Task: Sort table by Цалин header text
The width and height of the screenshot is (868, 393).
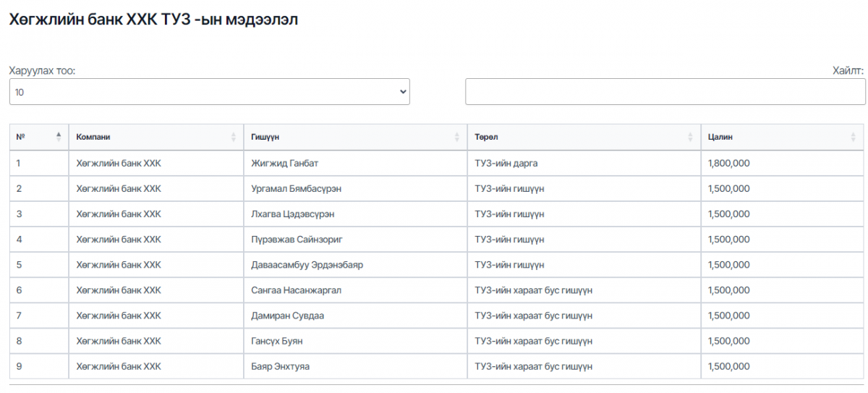Action: click(720, 137)
